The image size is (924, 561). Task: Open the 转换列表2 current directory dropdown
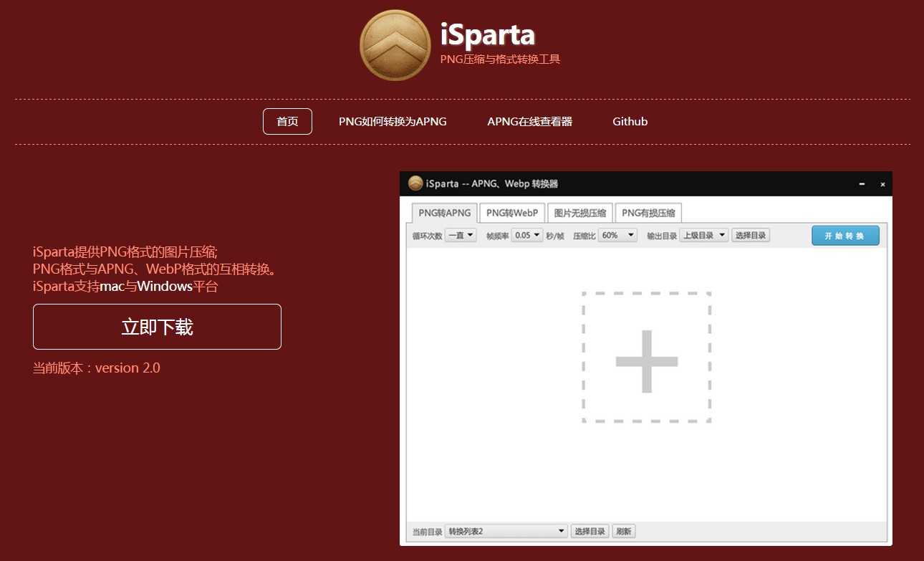(506, 531)
